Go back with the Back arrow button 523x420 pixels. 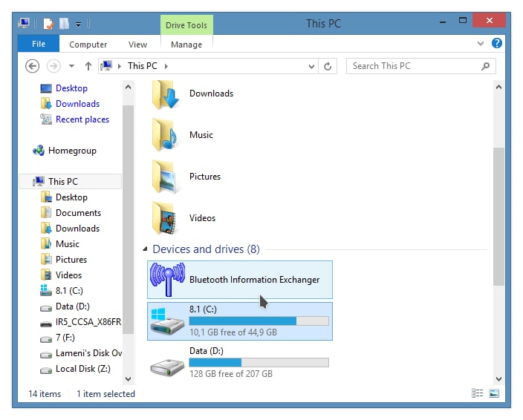coord(33,66)
